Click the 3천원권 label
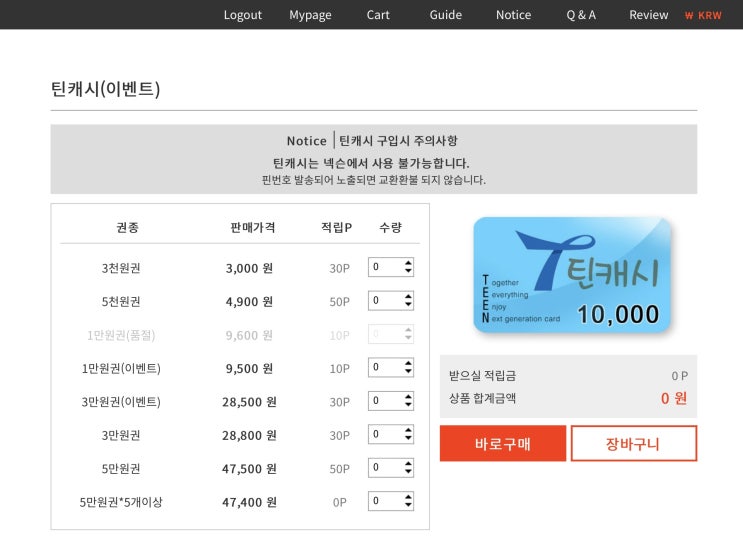 [x=121, y=268]
